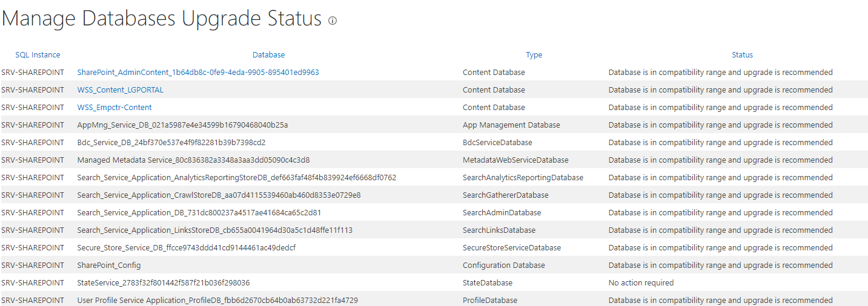Click the info icon beside page title
The width and height of the screenshot is (868, 306).
point(333,21)
